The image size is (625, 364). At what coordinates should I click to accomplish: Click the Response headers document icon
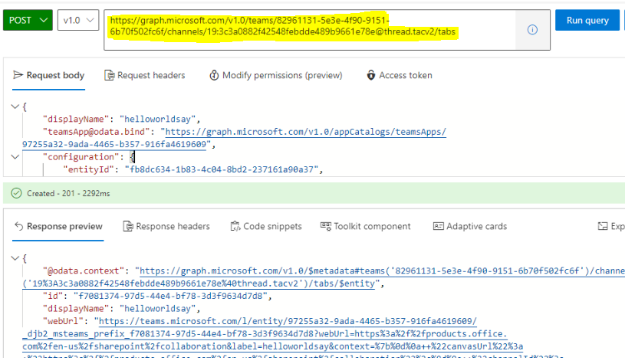127,226
